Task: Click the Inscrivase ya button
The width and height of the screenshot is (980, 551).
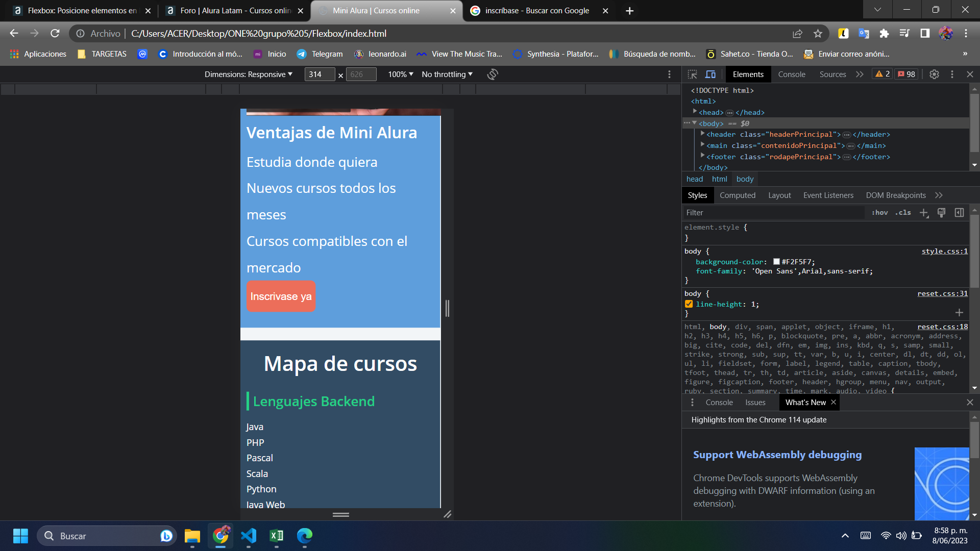Action: pyautogui.click(x=281, y=296)
